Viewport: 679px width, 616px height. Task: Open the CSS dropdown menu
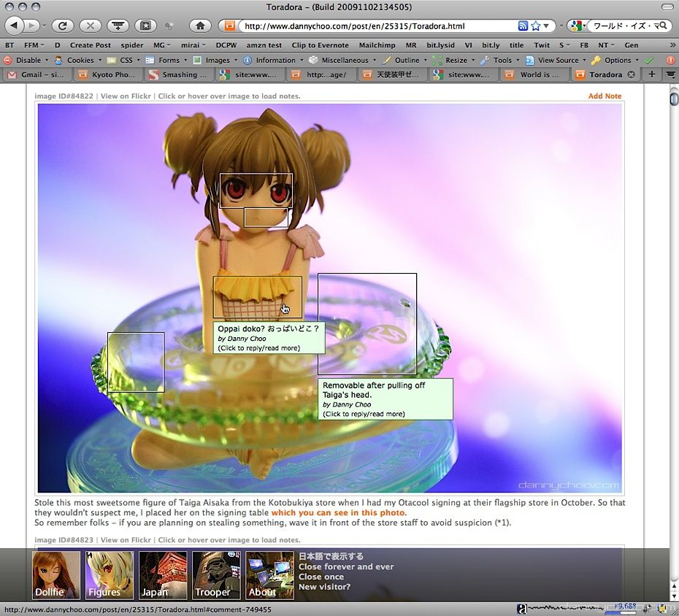tap(124, 60)
